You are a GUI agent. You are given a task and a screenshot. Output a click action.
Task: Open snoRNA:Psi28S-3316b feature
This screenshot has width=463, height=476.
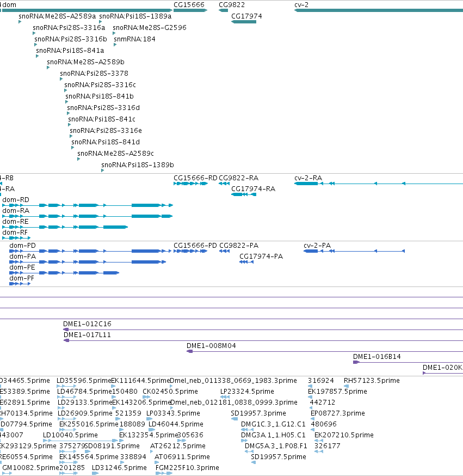click(35, 45)
